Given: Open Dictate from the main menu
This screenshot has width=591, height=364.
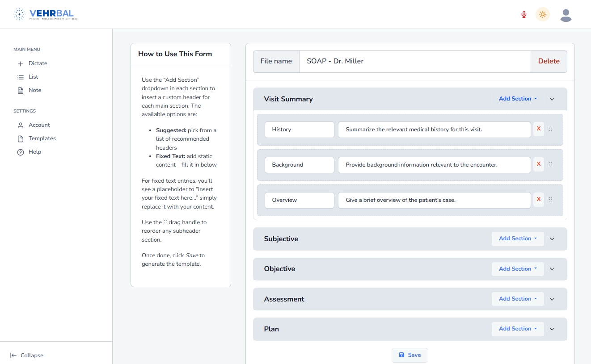Looking at the screenshot, I should point(38,63).
